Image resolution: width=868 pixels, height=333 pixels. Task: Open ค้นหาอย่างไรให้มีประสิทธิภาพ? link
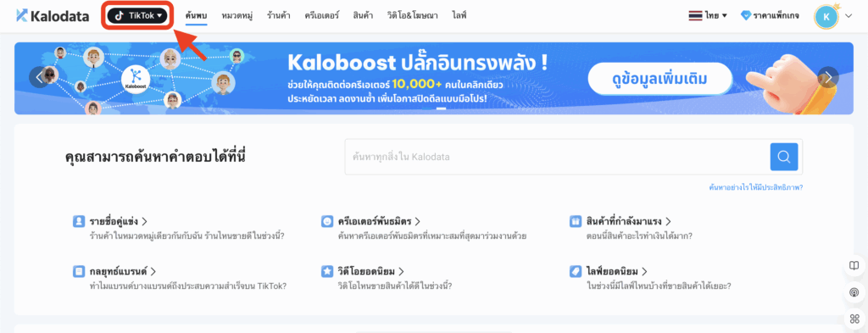point(756,187)
